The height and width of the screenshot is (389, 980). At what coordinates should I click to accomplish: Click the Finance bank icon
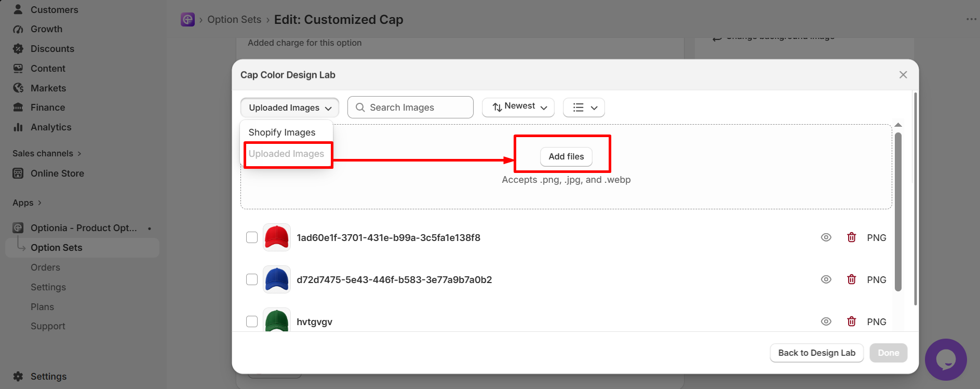tap(18, 108)
